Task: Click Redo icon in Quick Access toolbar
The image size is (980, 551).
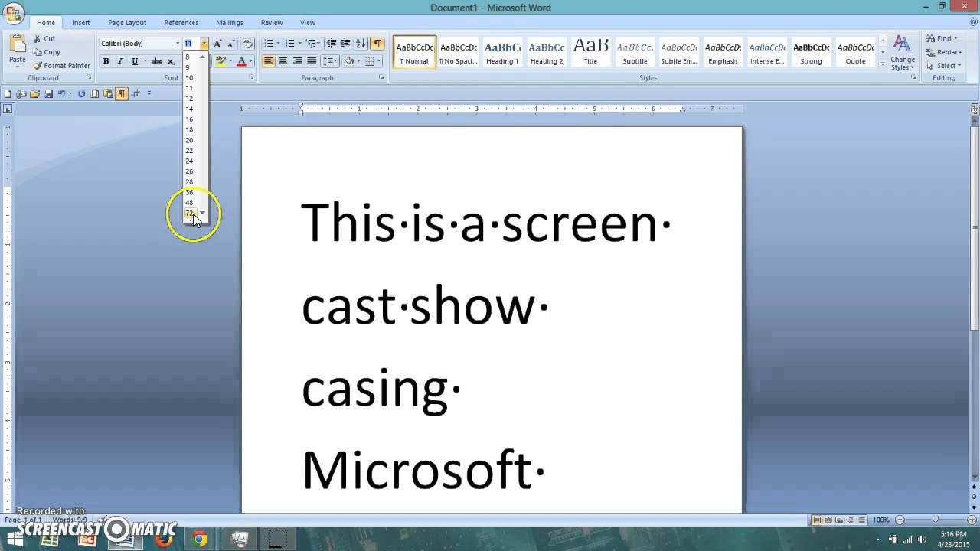Action: [81, 94]
